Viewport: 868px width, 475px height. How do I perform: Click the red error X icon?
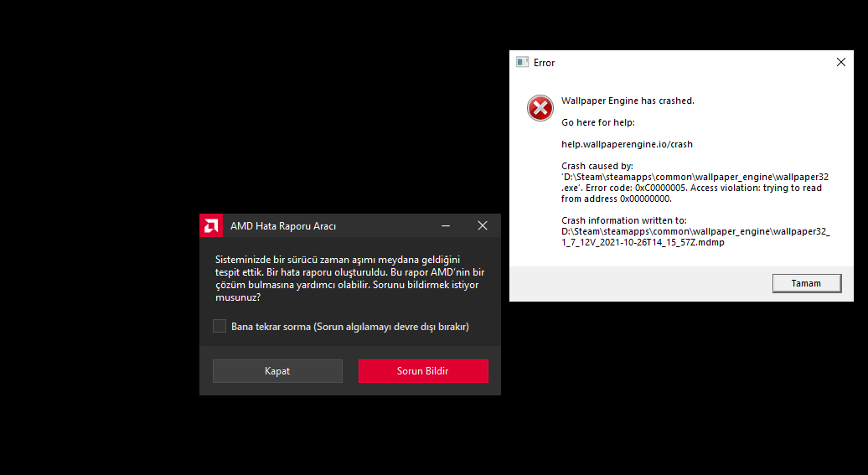tap(540, 108)
